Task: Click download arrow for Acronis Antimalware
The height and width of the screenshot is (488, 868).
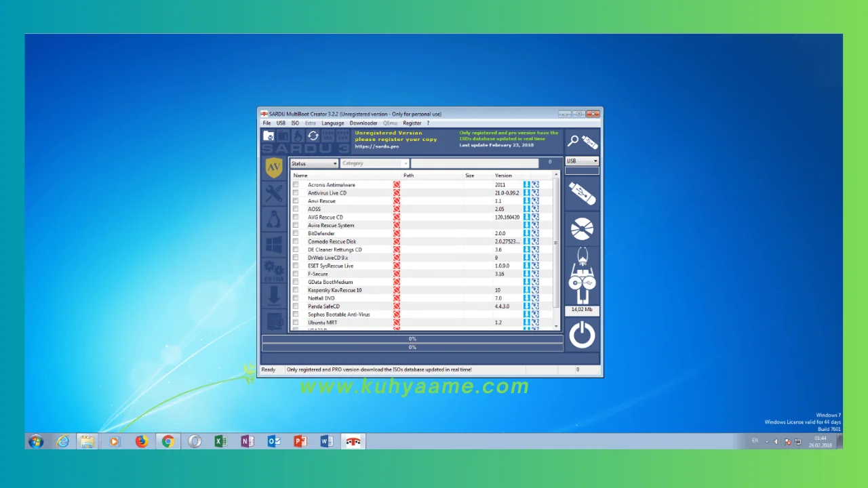Action: pyautogui.click(x=527, y=184)
